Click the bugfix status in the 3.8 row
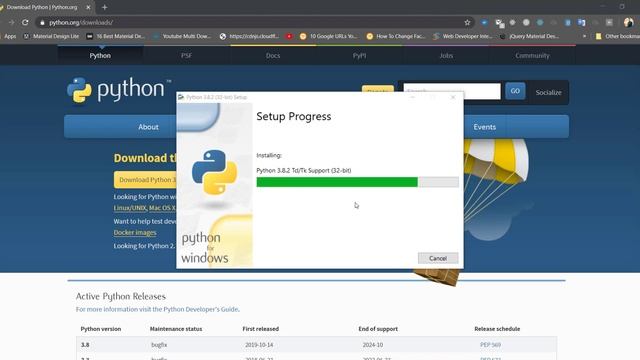This screenshot has width=640, height=360. point(159,345)
